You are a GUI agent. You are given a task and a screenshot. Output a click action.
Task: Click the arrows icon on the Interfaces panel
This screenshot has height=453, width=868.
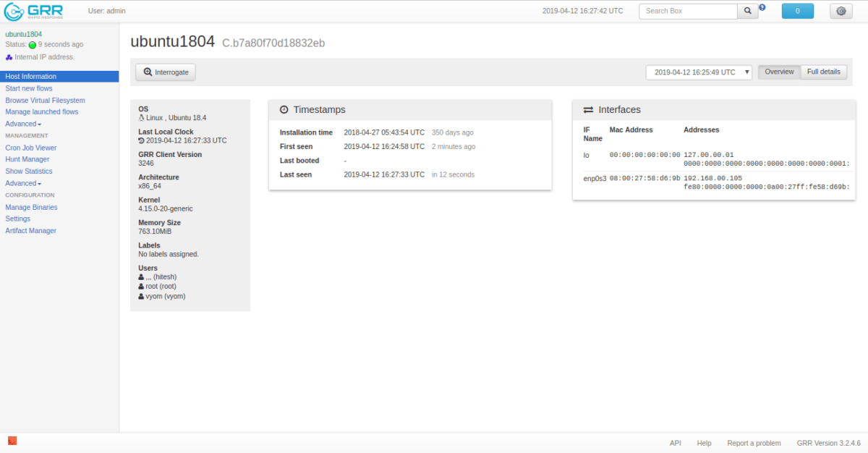587,109
